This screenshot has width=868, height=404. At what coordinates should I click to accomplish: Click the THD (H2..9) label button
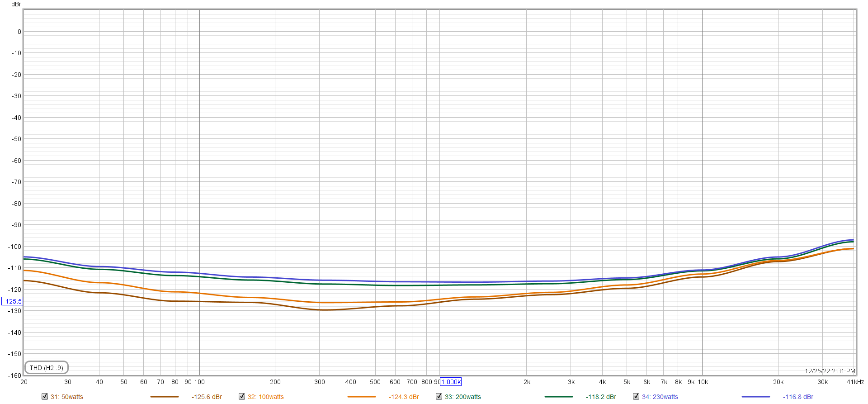point(47,368)
